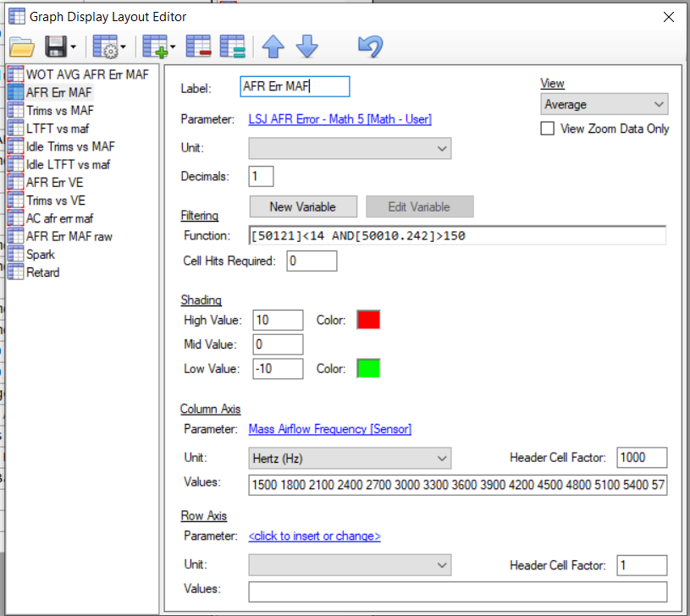Viewport: 690px width, 616px height.
Task: Select the Spark graph entry
Action: click(x=41, y=255)
